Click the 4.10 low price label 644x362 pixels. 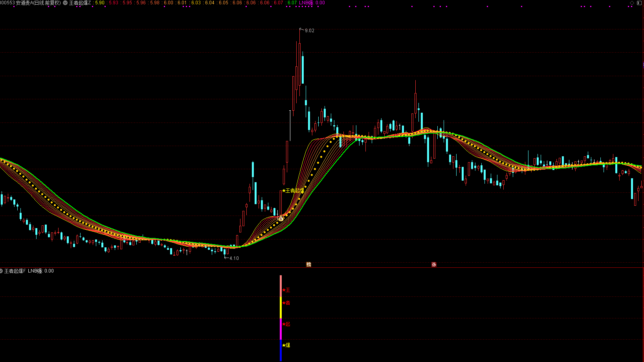(234, 258)
